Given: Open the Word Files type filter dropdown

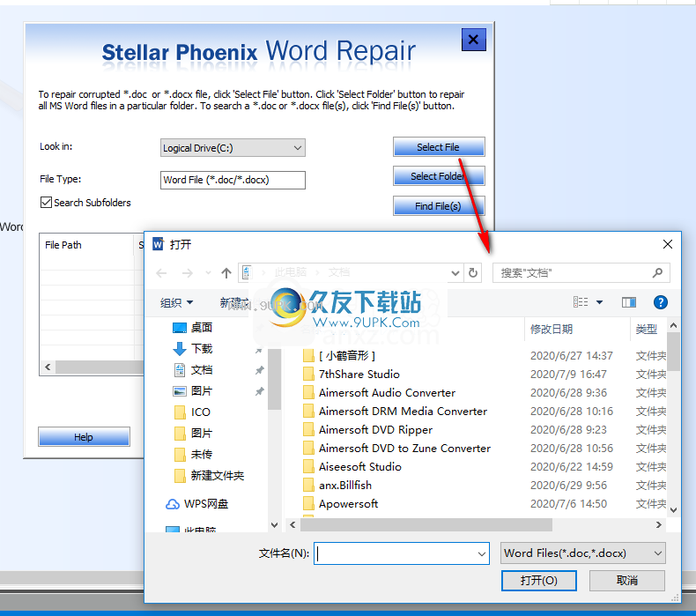Looking at the screenshot, I should (x=583, y=553).
